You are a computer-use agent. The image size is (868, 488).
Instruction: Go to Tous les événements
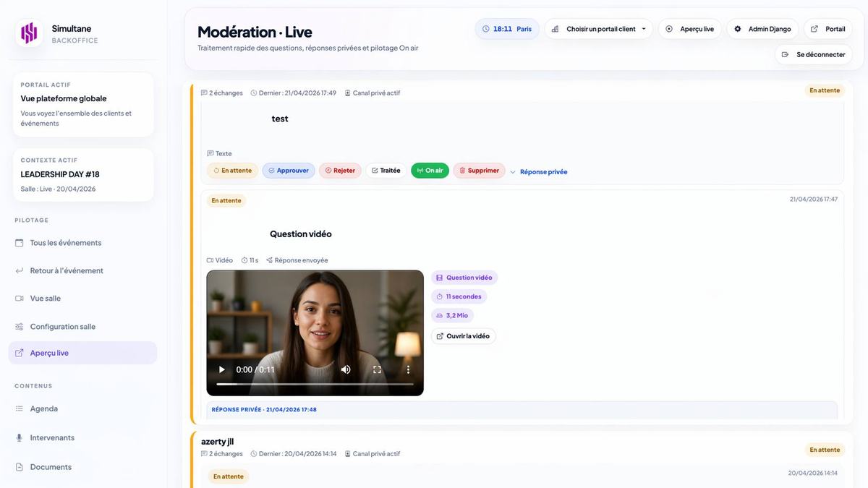click(65, 243)
